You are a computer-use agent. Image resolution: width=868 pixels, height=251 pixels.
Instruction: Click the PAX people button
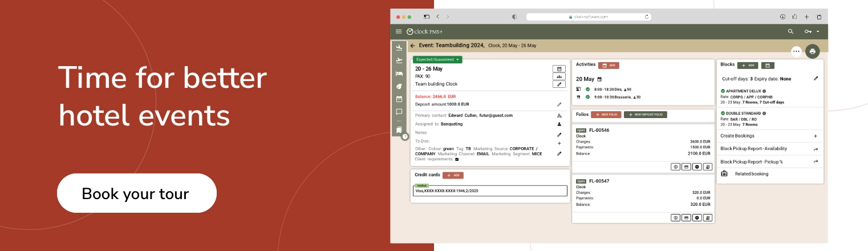tap(559, 76)
